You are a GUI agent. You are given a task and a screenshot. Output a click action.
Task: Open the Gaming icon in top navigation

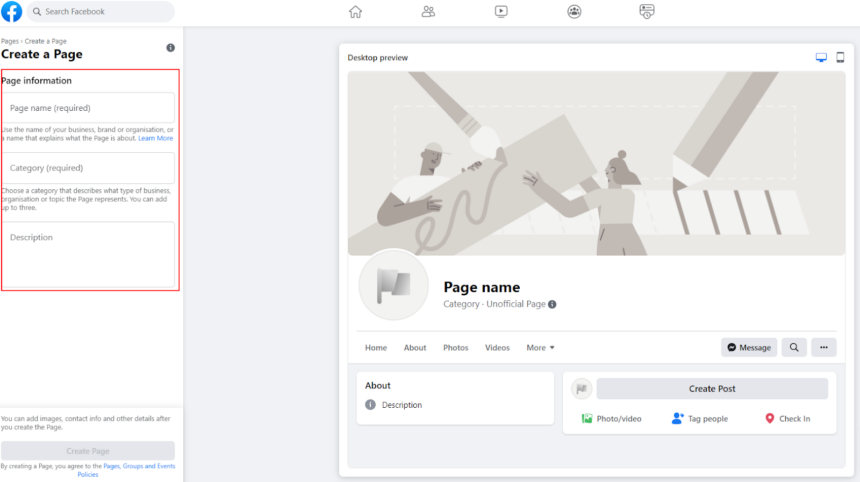pos(647,12)
